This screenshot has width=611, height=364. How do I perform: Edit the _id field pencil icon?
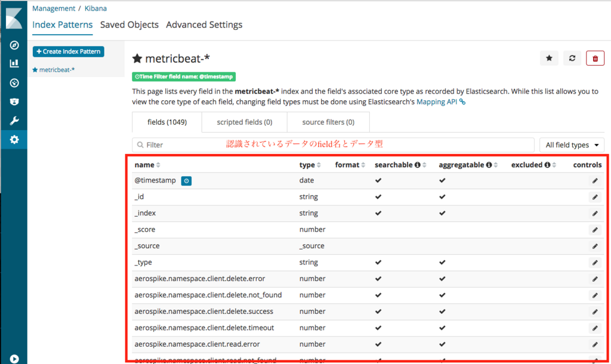[x=595, y=197]
